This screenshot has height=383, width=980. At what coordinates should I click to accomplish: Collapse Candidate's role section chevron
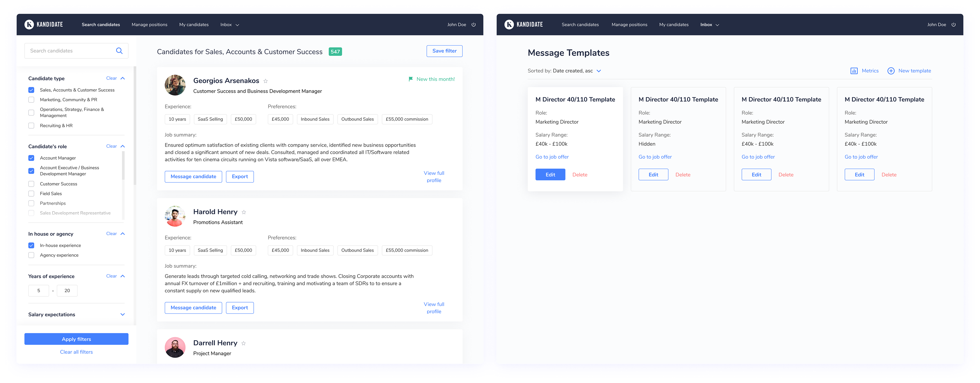(x=122, y=146)
